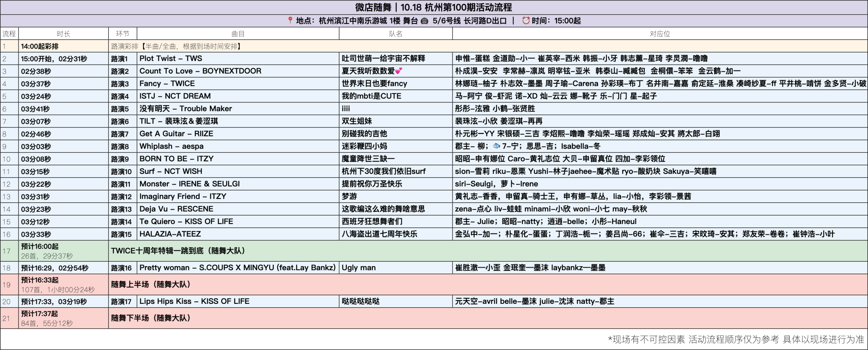The height and width of the screenshot is (350, 868).
Task: Click the 路演5 cell
Action: pos(122,109)
